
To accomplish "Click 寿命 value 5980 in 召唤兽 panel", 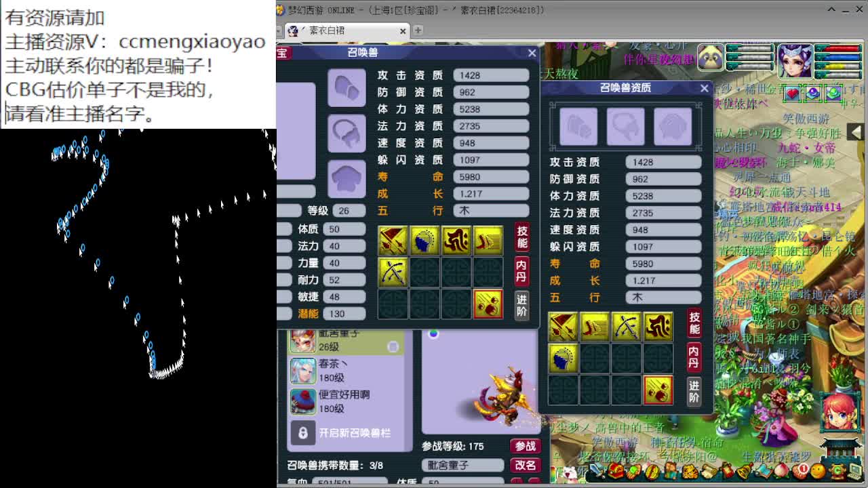I will tap(491, 177).
